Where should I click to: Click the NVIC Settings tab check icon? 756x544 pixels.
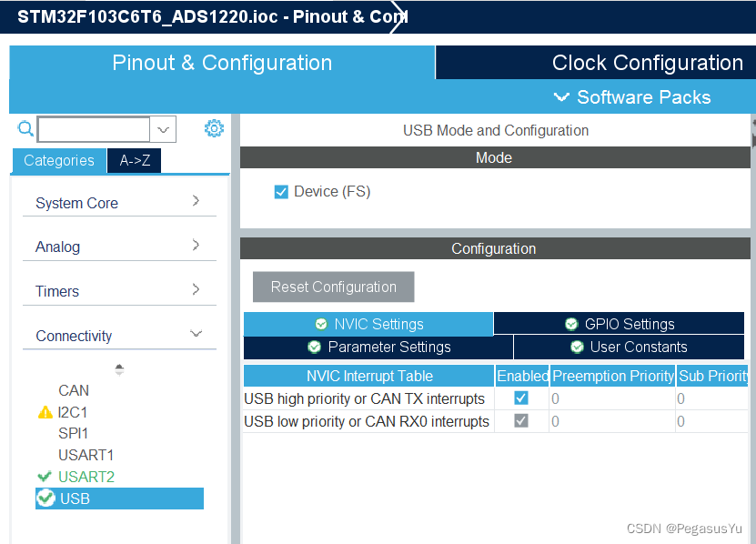321,324
